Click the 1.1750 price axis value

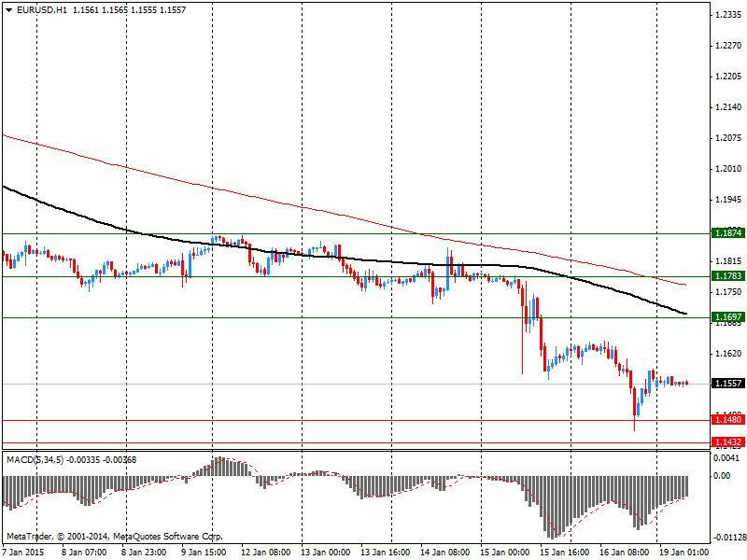point(728,292)
